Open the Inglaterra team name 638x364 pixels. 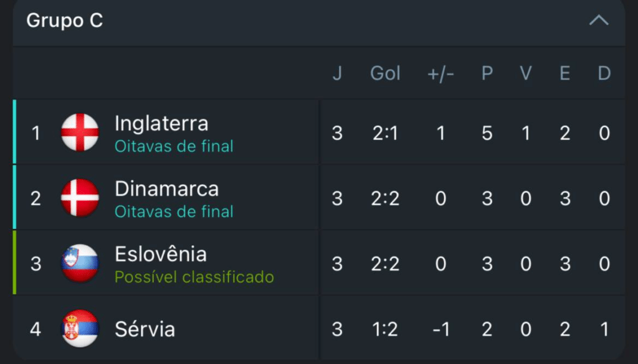tap(161, 123)
